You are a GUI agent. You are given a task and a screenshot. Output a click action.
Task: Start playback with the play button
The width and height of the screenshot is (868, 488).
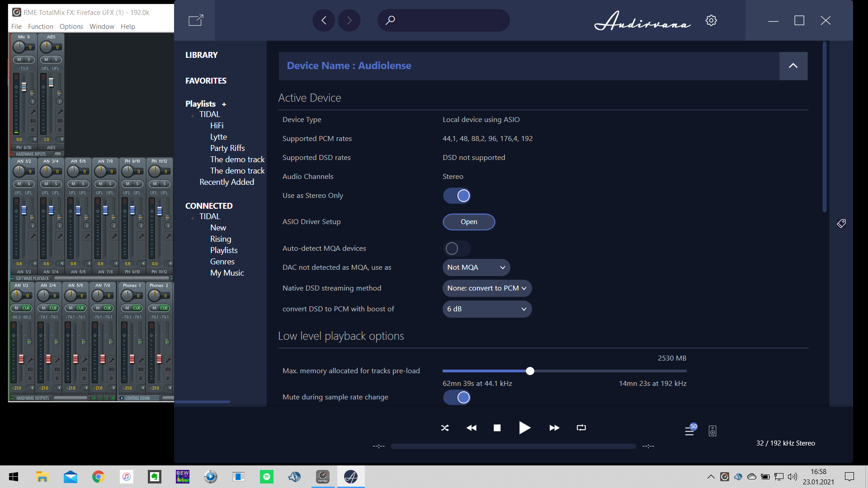click(x=524, y=427)
